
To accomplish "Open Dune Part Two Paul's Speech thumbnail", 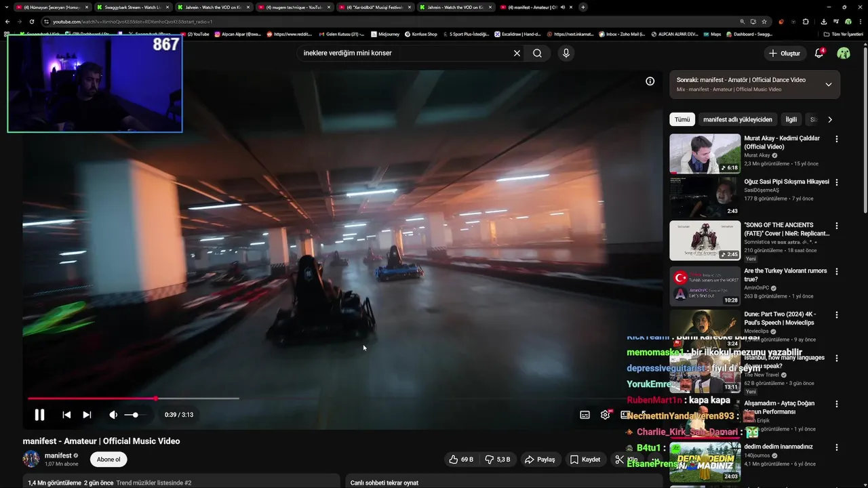I will point(705,329).
